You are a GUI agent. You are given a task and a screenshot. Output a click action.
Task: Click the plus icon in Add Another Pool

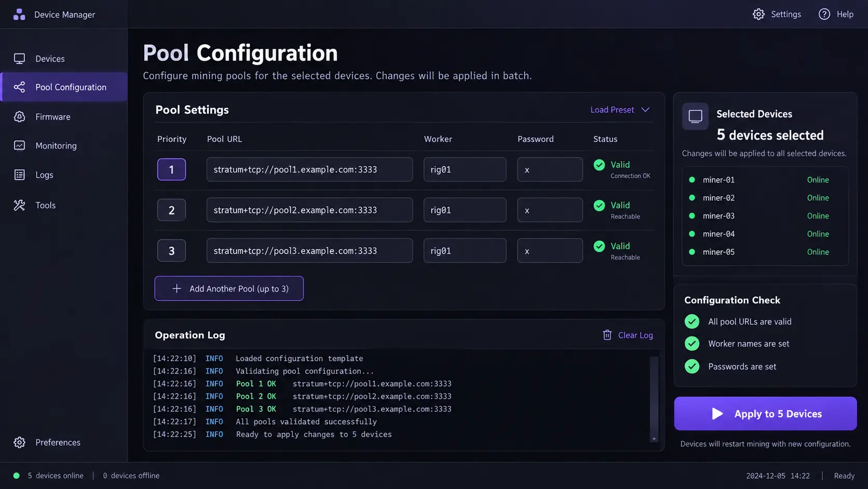177,288
